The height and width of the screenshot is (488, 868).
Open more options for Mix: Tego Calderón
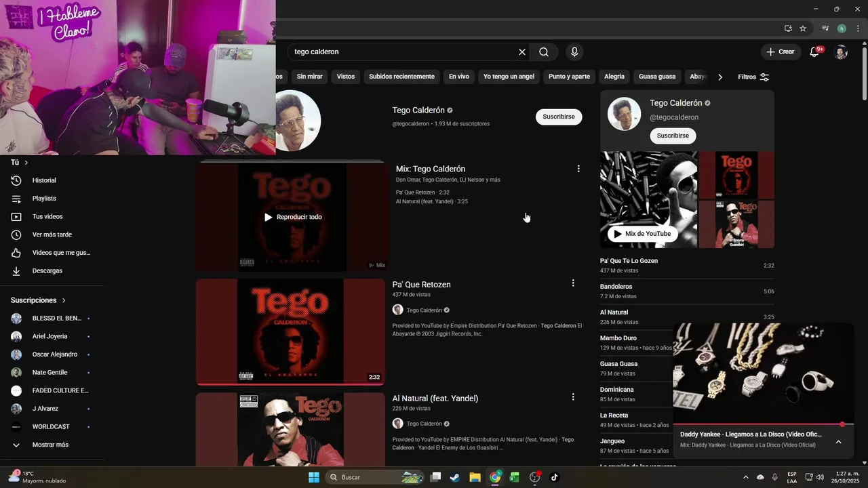tap(578, 169)
